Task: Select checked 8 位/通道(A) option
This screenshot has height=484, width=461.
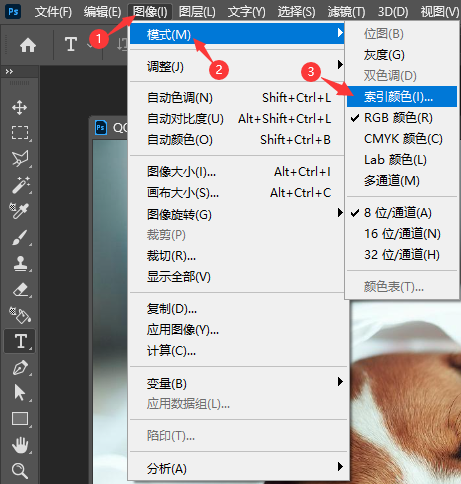Action: (x=402, y=213)
